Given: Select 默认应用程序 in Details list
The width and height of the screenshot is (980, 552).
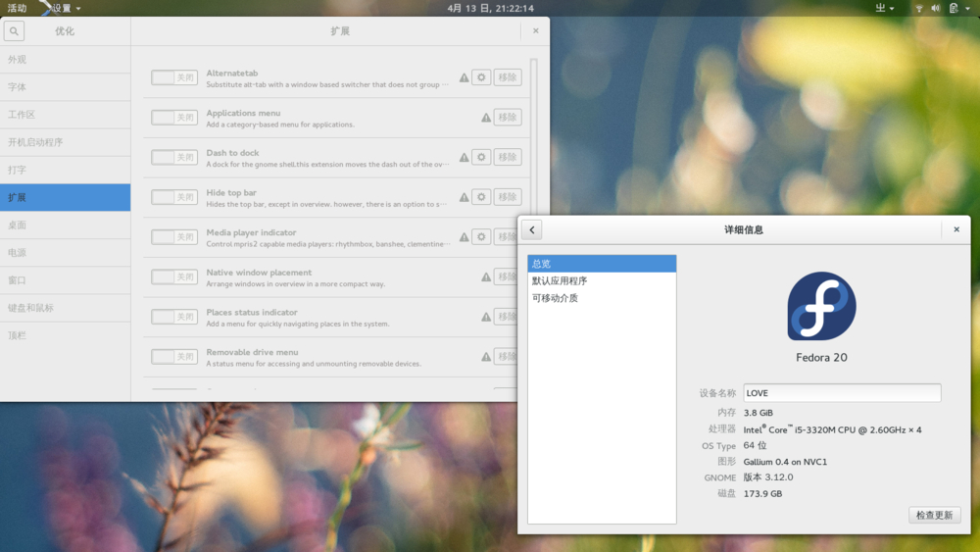Looking at the screenshot, I should pos(602,280).
